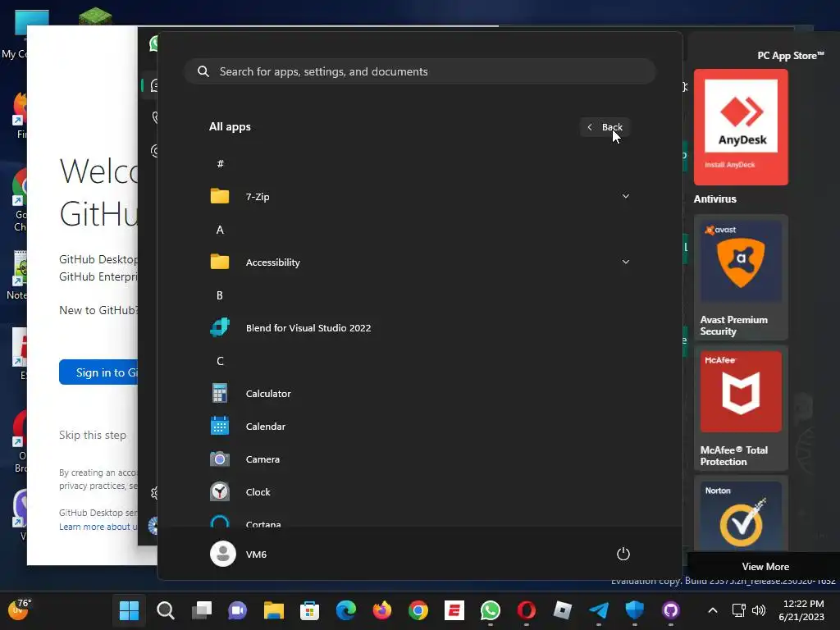Open Task View on taskbar
This screenshot has height=630, width=840.
click(x=202, y=610)
